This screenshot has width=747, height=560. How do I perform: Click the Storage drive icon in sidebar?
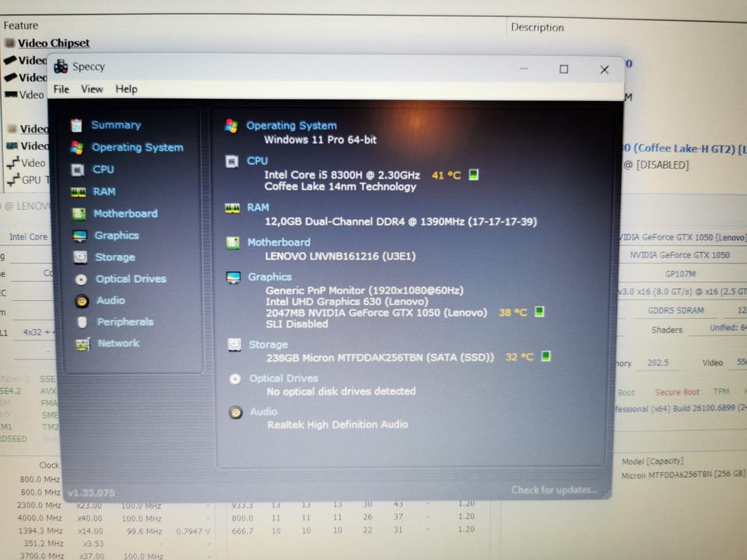click(x=80, y=257)
